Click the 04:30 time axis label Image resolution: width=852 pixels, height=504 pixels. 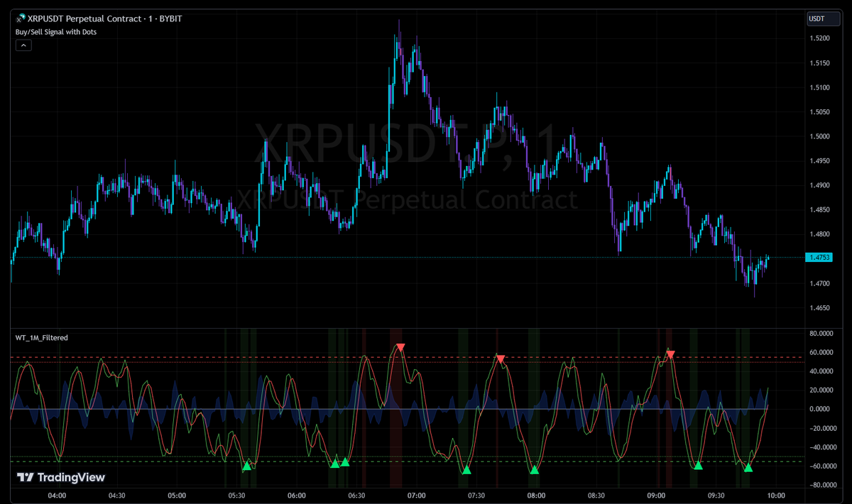(117, 495)
